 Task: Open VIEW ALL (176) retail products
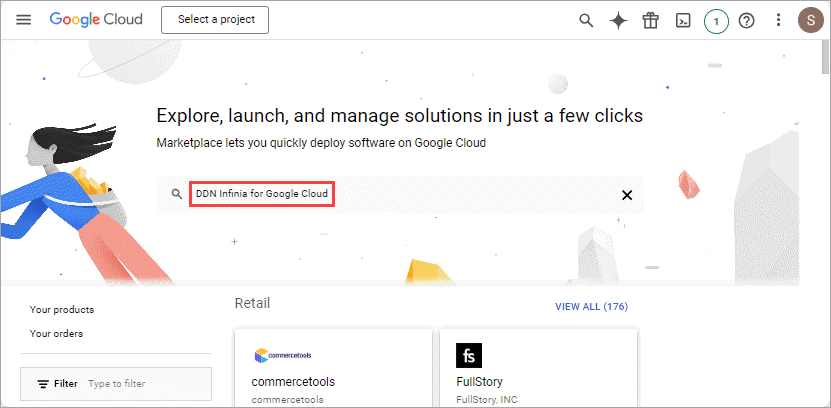click(x=591, y=307)
